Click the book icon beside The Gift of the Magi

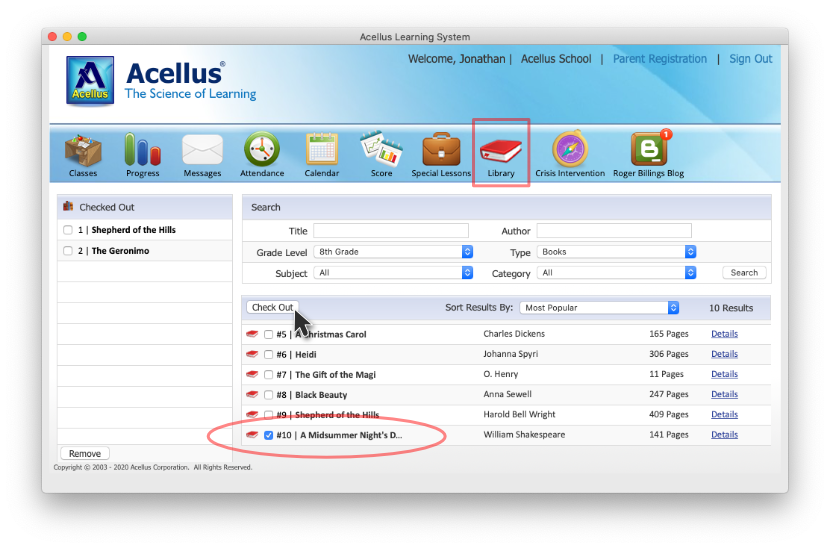(x=252, y=374)
